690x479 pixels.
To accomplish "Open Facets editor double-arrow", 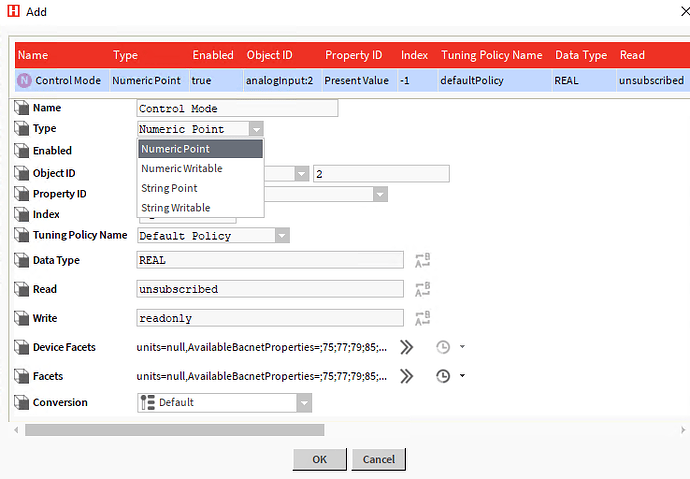I will click(407, 376).
